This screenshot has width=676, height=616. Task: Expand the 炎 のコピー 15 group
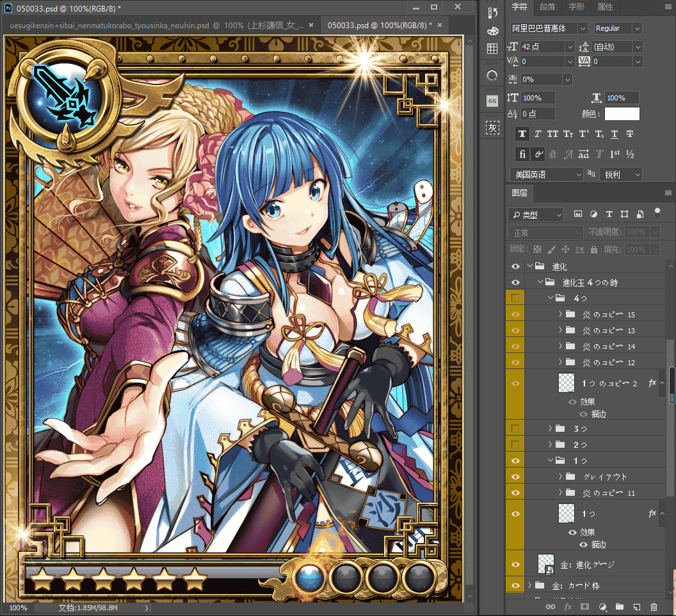pyautogui.click(x=561, y=314)
